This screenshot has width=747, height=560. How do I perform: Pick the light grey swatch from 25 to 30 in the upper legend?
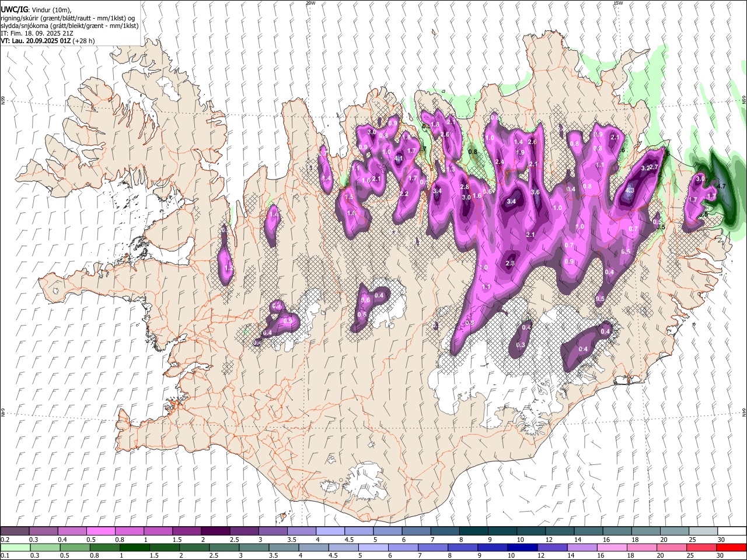tap(703, 531)
